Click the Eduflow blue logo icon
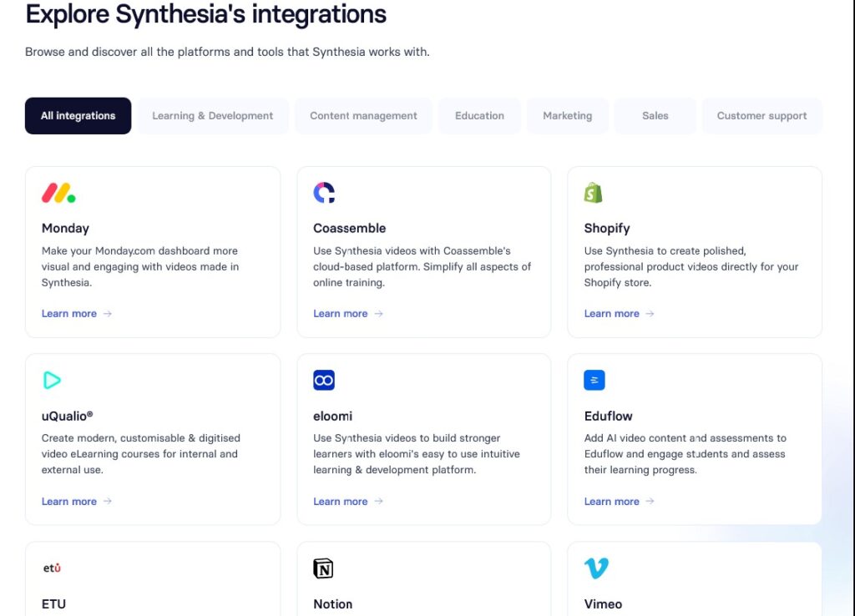Image resolution: width=855 pixels, height=616 pixels. 594,380
